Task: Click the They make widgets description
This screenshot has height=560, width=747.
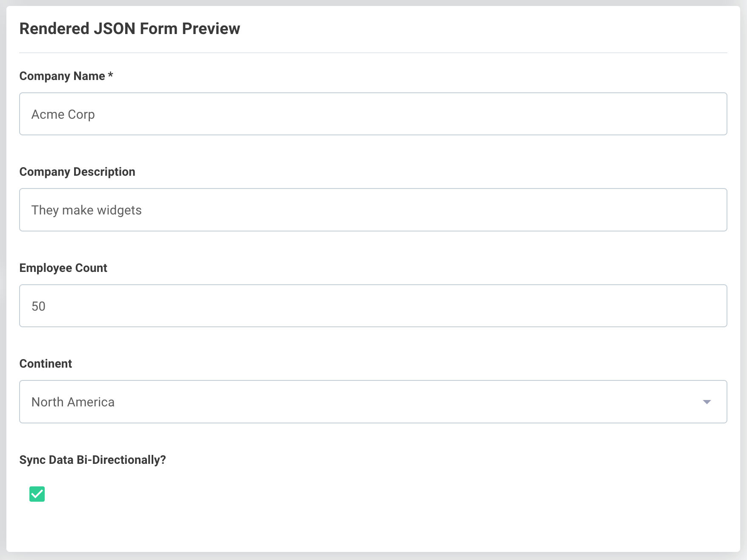Action: click(x=86, y=209)
